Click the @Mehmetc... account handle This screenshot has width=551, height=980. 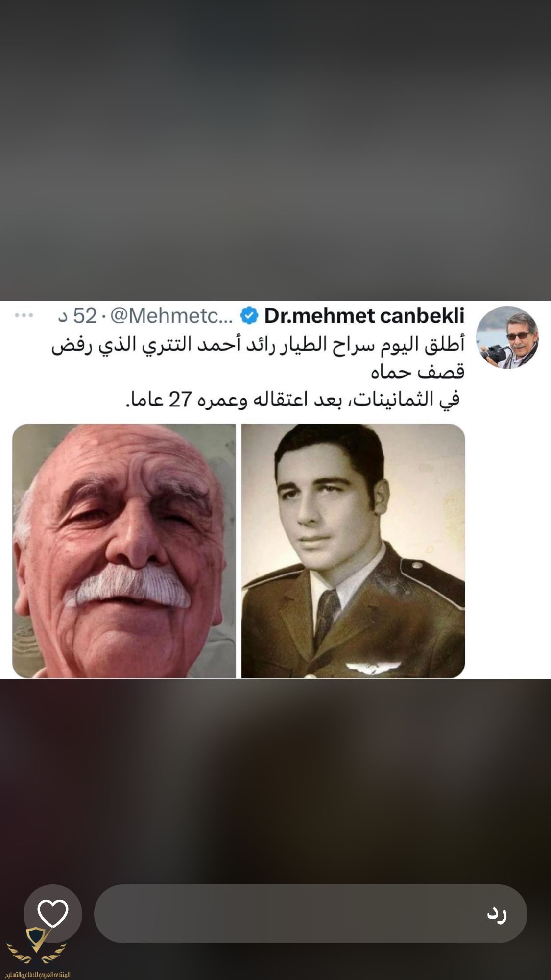pyautogui.click(x=172, y=316)
